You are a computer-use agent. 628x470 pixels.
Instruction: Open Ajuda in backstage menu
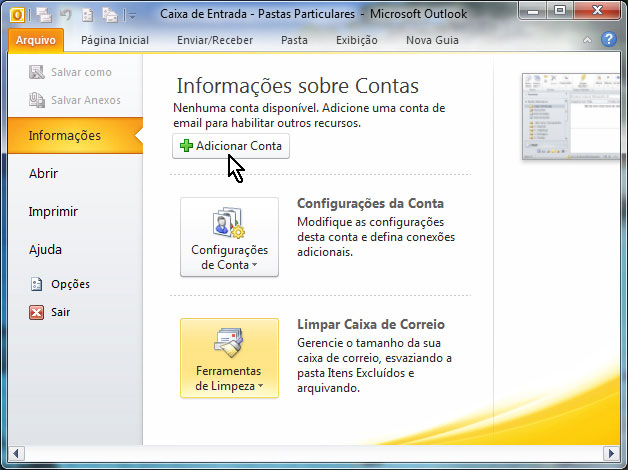[x=45, y=249]
